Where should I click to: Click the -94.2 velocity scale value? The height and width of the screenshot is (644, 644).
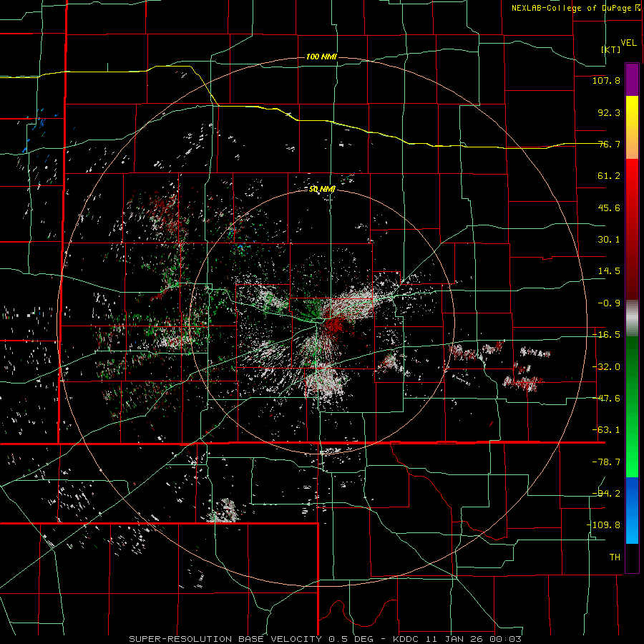click(x=606, y=494)
